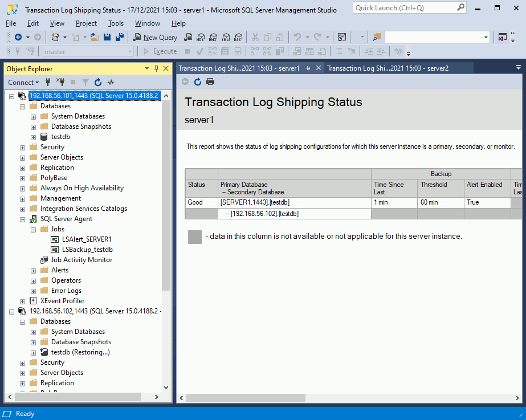Select the LSAlert_SERVER1 job
The image size is (526, 420).
coord(87,239)
